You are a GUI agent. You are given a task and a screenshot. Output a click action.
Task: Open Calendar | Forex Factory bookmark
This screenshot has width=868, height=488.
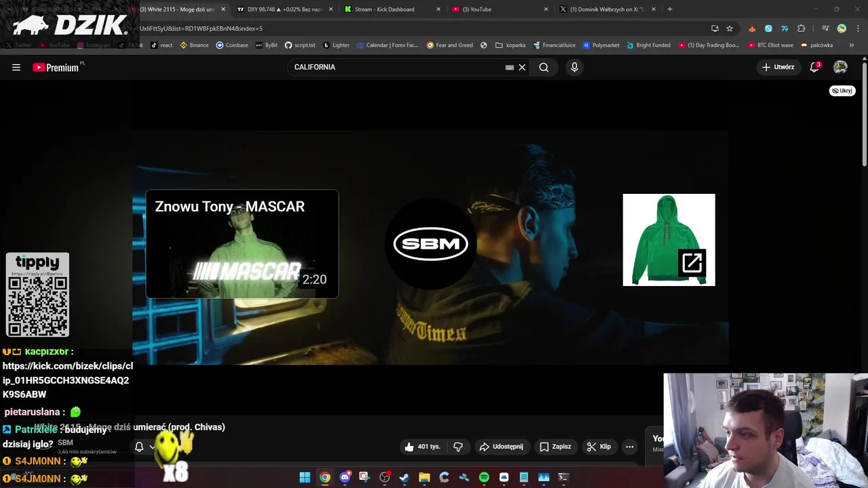click(388, 45)
